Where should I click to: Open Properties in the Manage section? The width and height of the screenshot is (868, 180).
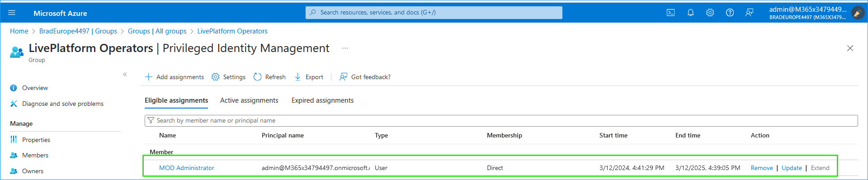pyautogui.click(x=36, y=140)
